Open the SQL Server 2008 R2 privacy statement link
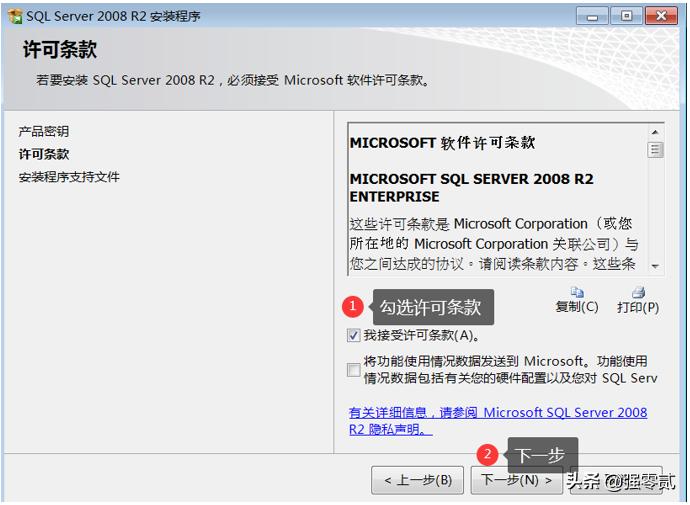Viewport: 690px width, 505px height. click(498, 421)
